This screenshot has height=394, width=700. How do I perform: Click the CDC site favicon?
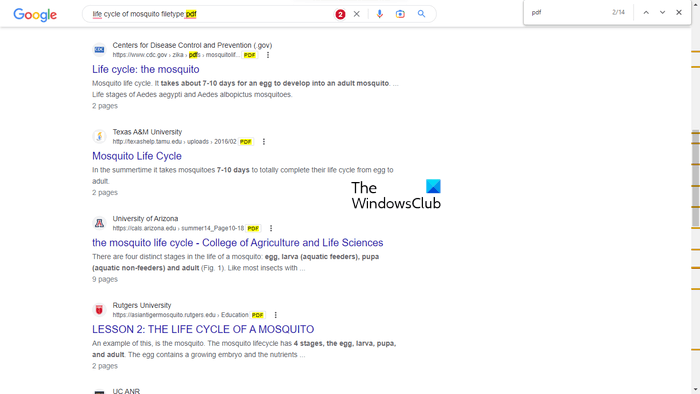[x=99, y=50]
